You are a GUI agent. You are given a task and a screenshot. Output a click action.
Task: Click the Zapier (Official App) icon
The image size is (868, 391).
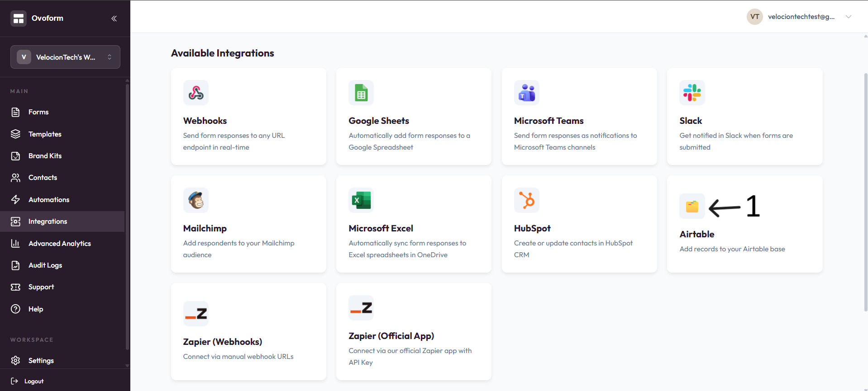click(361, 308)
